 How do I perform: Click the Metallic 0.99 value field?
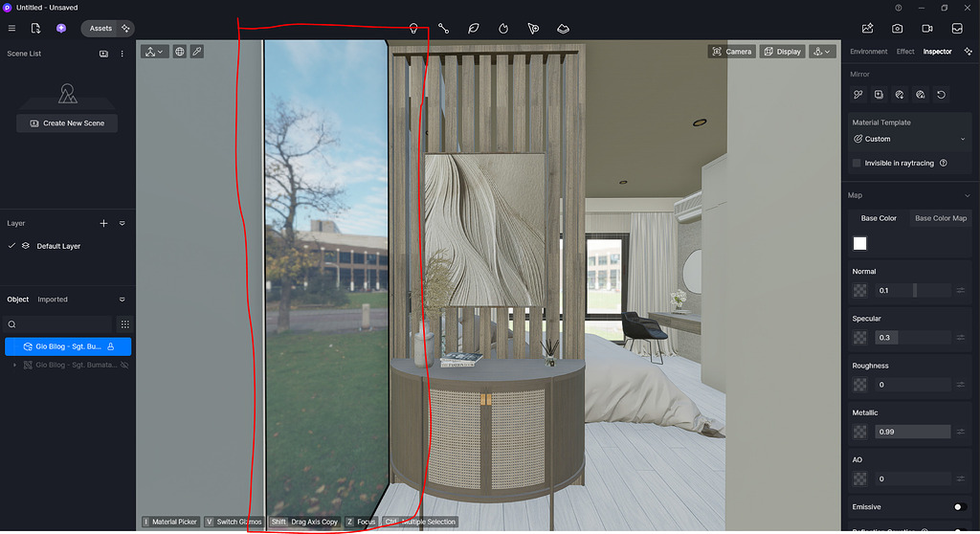pyautogui.click(x=912, y=432)
